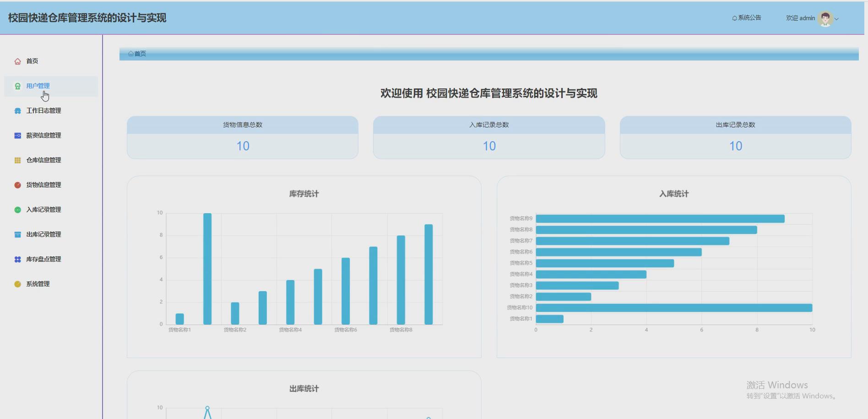Click the admin profile avatar picture
The image size is (868, 419).
(x=825, y=18)
